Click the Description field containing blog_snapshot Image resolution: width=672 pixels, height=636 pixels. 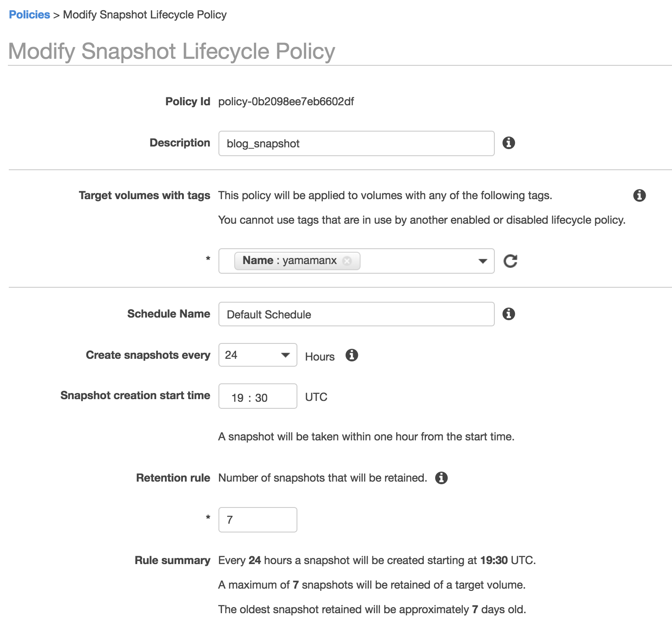pos(356,143)
